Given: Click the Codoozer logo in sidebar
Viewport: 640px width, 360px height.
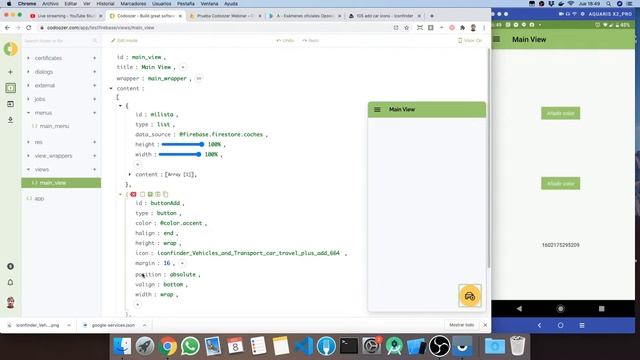Looking at the screenshot, I should (11, 49).
